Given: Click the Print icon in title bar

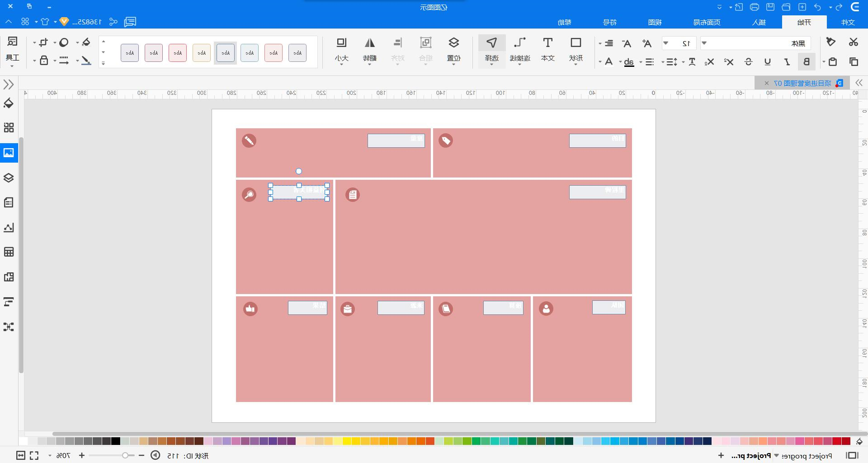Looking at the screenshot, I should tap(755, 7).
